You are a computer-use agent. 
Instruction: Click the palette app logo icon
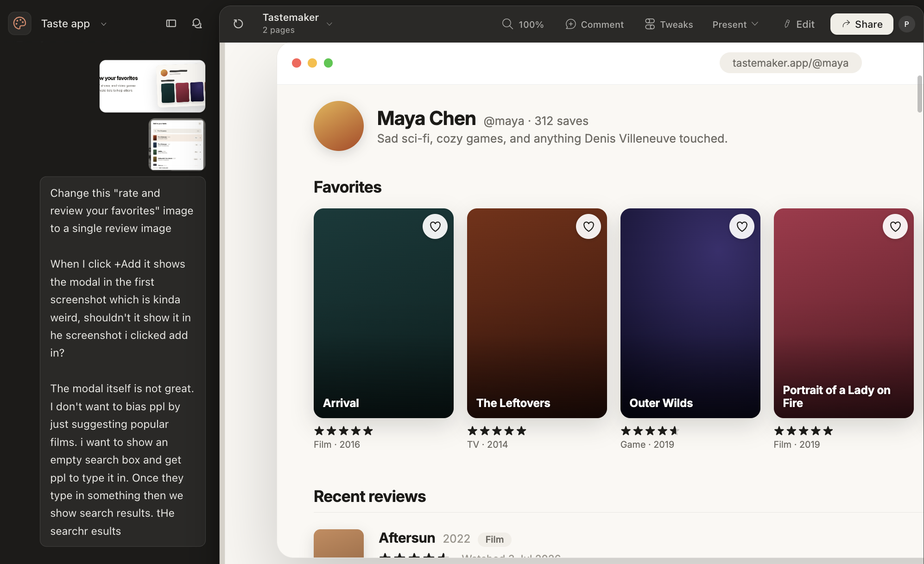pos(19,23)
